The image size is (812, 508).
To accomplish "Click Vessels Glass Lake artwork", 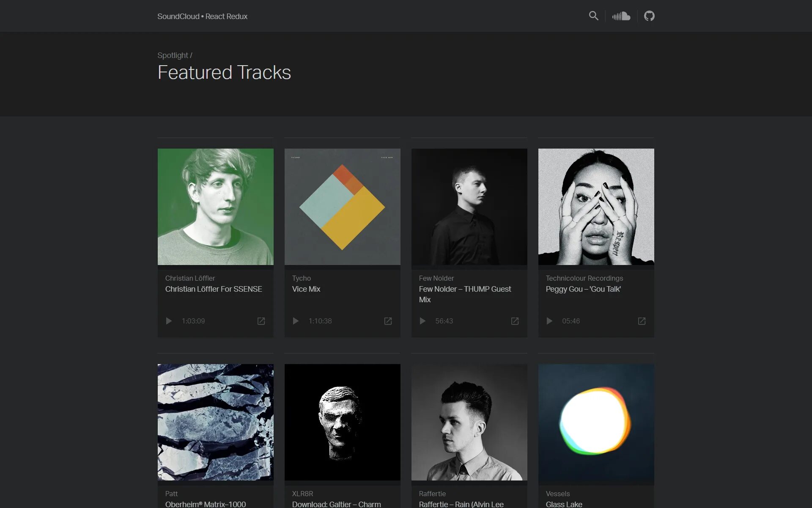I will (x=596, y=422).
